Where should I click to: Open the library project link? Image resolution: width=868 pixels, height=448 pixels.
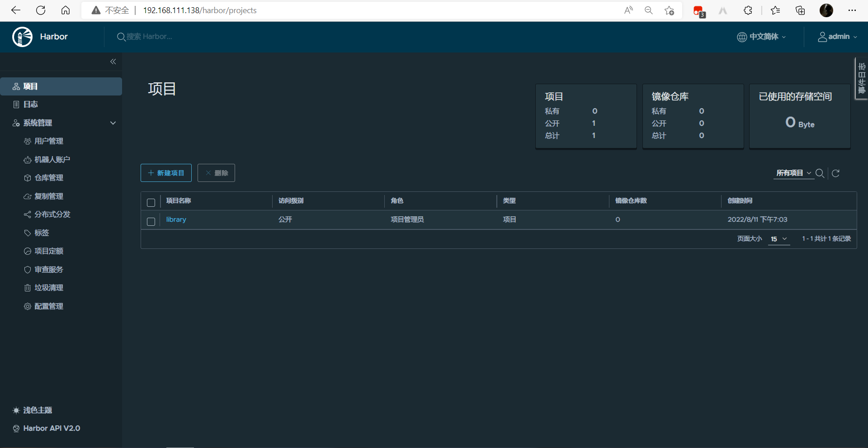coord(176,219)
